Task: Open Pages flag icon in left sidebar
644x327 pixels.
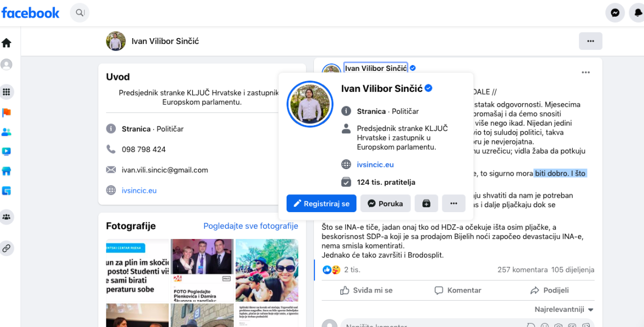Action: point(6,113)
